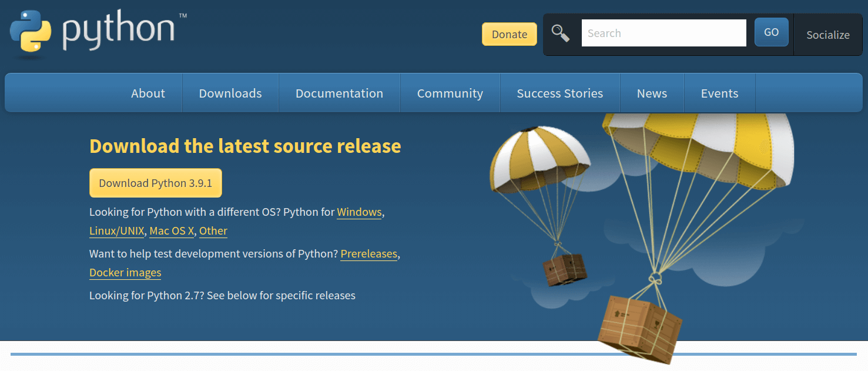Click the yellow Donate button

pos(509,34)
